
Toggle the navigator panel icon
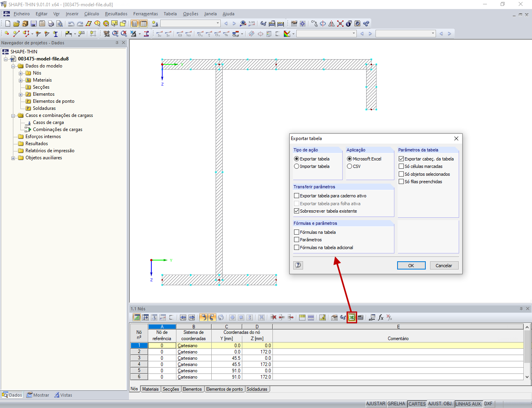(134, 24)
